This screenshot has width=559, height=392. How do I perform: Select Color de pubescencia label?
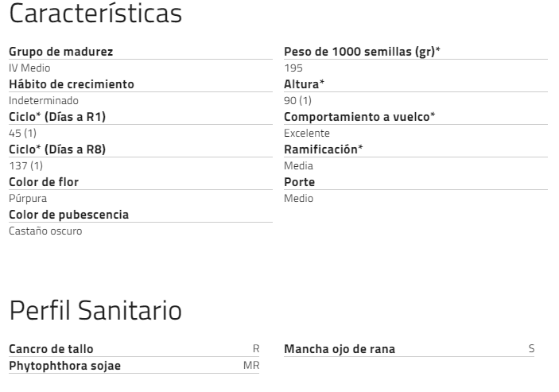[x=68, y=215]
